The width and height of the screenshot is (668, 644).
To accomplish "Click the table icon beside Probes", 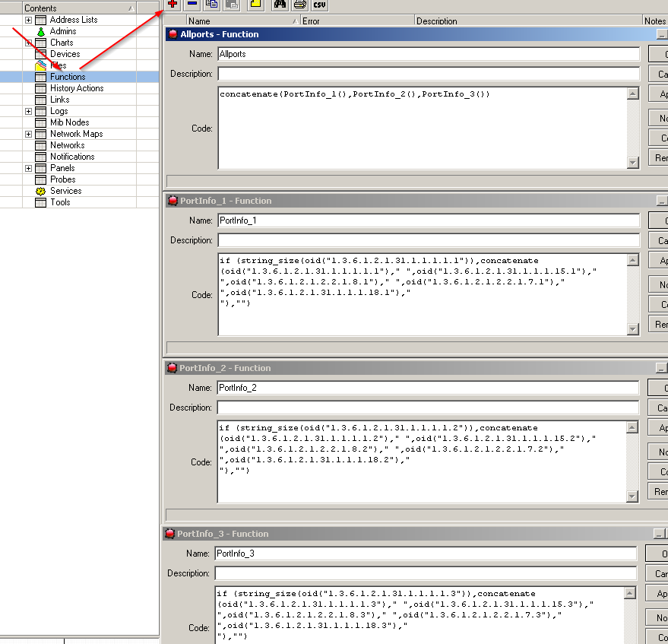I will pyautogui.click(x=40, y=179).
